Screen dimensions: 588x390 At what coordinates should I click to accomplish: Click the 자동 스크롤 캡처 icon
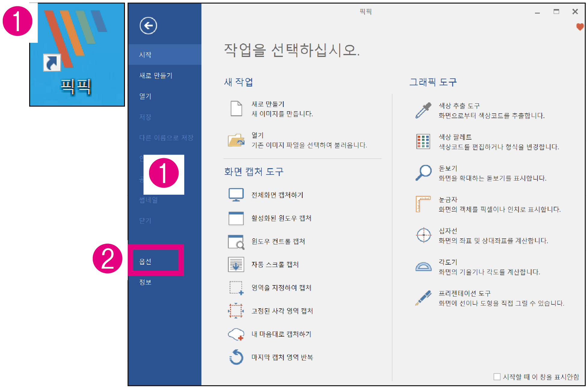tap(236, 265)
